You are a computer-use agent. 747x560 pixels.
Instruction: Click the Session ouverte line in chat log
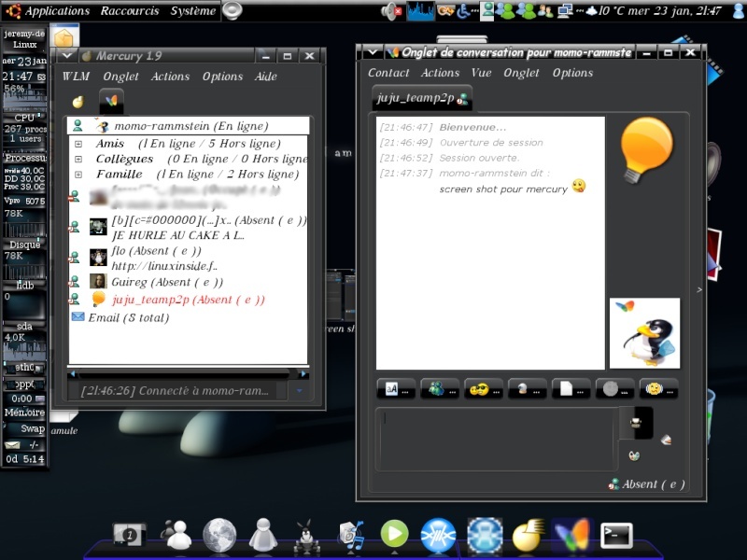tap(479, 158)
